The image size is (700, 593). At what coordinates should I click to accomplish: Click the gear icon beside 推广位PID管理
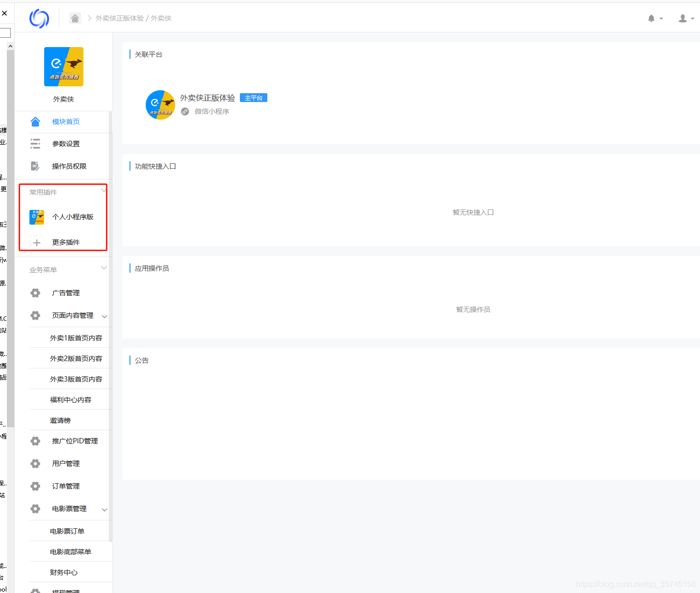[x=35, y=441]
